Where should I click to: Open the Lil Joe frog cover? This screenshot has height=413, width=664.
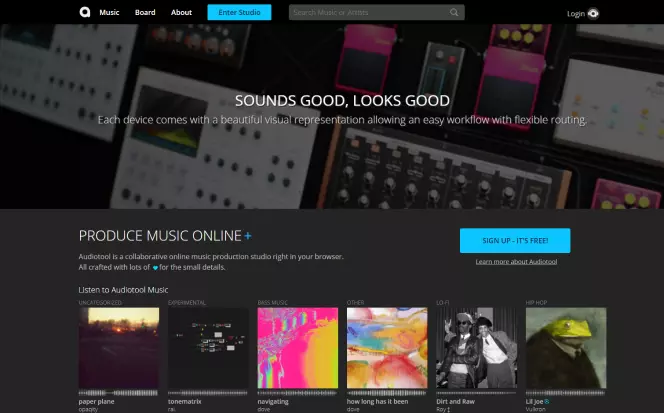566,348
